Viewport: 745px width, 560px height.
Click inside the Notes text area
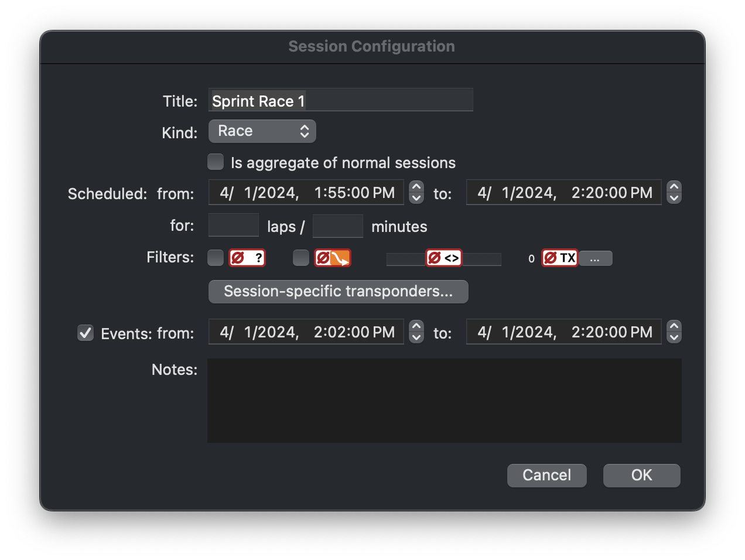pos(444,401)
